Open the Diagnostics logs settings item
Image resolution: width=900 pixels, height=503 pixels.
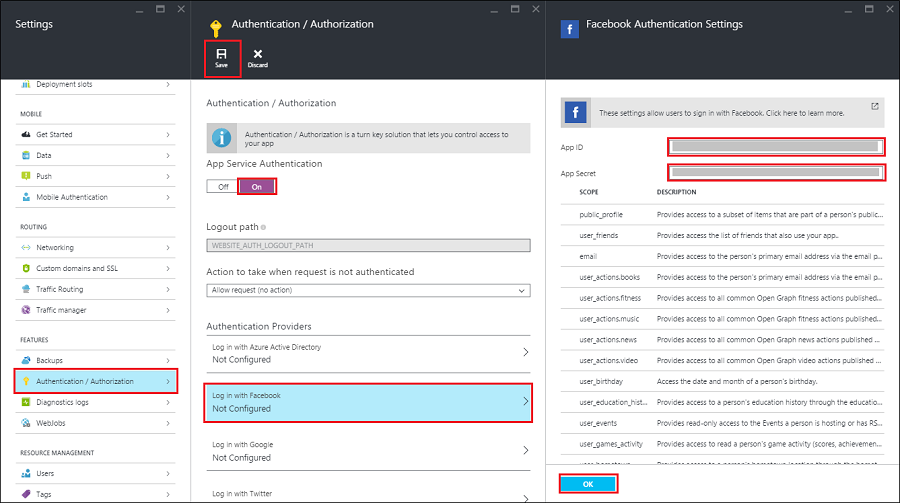pos(96,402)
